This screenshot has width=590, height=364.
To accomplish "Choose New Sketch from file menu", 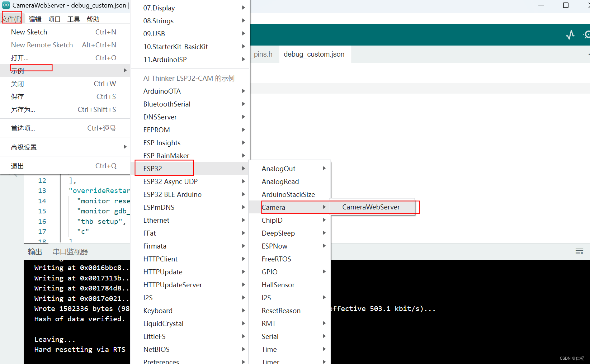I will [65, 32].
